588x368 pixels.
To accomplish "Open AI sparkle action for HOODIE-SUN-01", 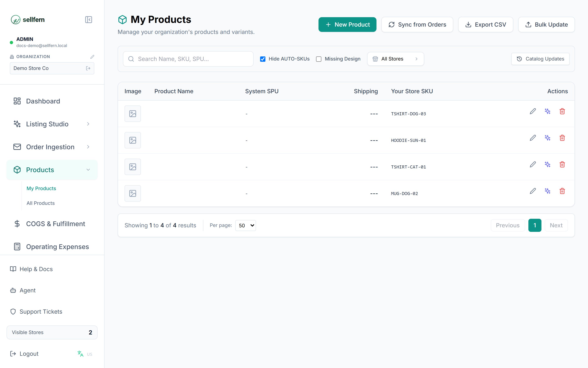I will click(x=547, y=138).
